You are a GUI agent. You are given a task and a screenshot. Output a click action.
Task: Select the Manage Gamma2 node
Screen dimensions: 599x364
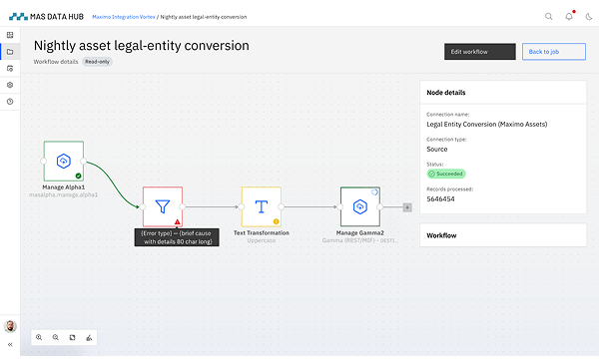pyautogui.click(x=359, y=206)
